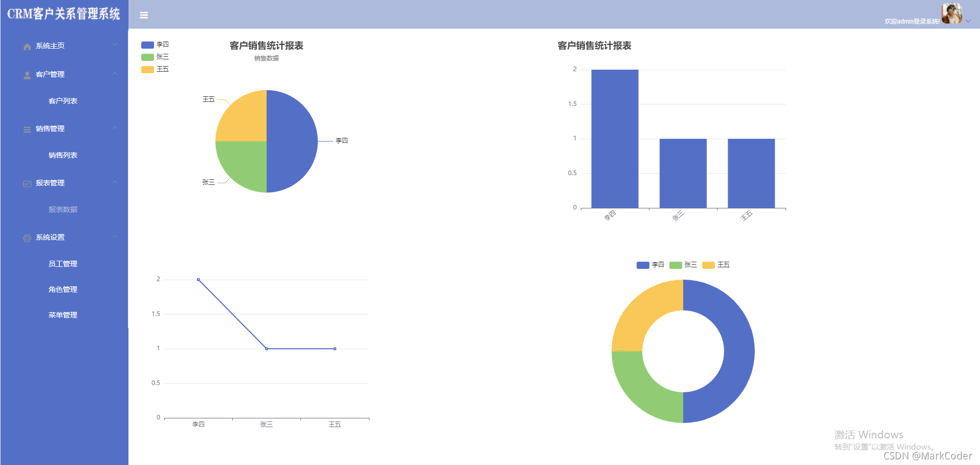The width and height of the screenshot is (980, 465).
Task: Toggle 王五 in donut chart legend
Action: point(716,265)
